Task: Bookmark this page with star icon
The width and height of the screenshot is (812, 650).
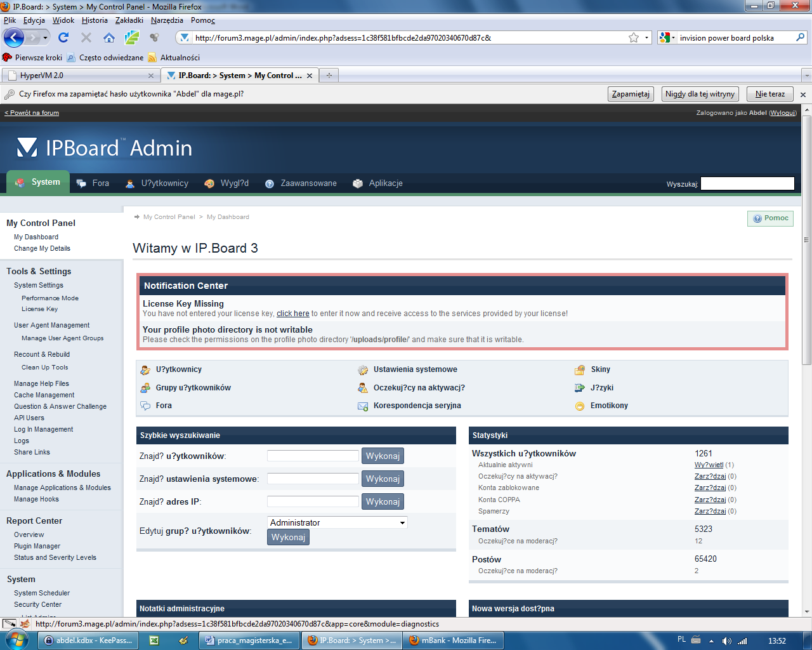Action: [x=633, y=38]
